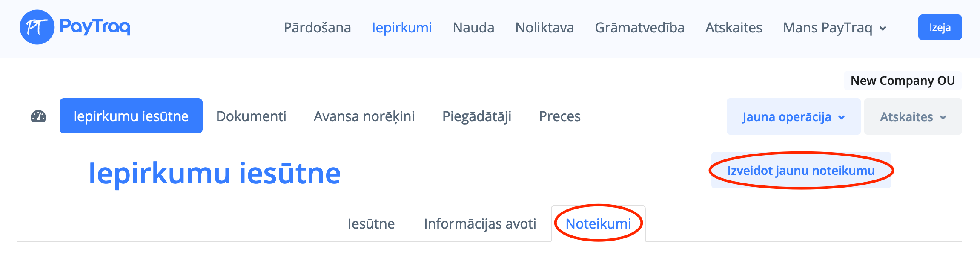The image size is (980, 255).
Task: Go to Nauda section
Action: point(473,28)
